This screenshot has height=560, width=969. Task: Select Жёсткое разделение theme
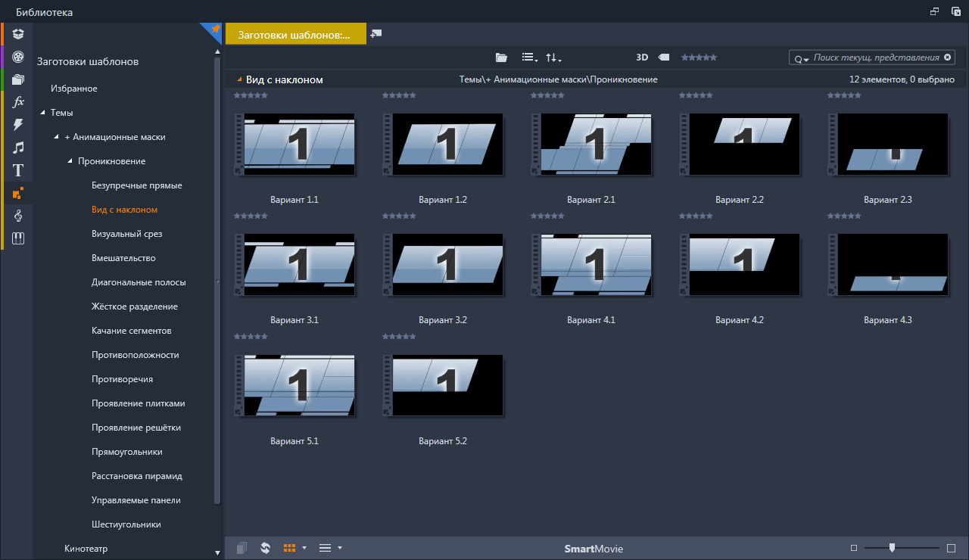coord(135,306)
